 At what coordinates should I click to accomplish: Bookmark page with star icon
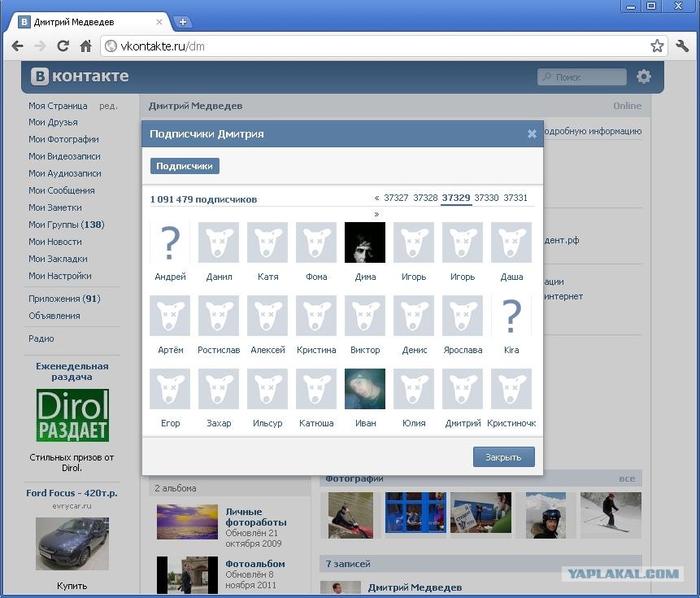click(x=657, y=46)
